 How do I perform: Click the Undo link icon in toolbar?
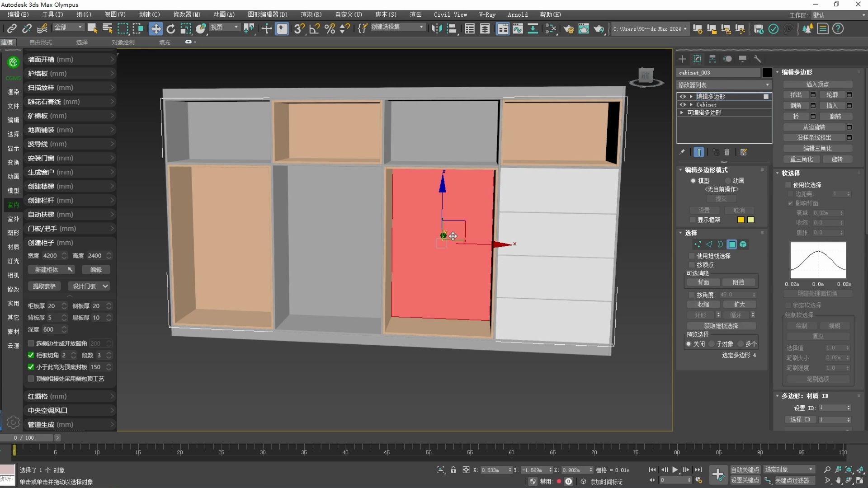click(x=27, y=29)
